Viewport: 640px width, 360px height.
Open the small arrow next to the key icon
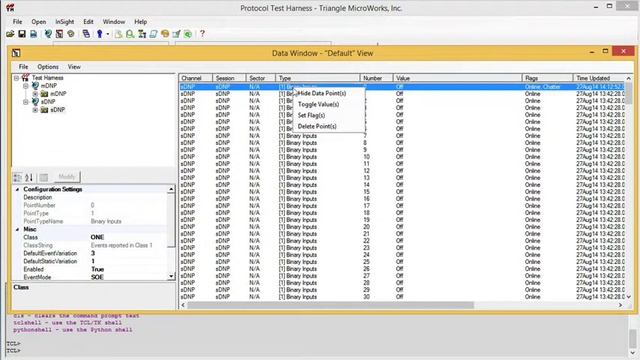pos(108,34)
